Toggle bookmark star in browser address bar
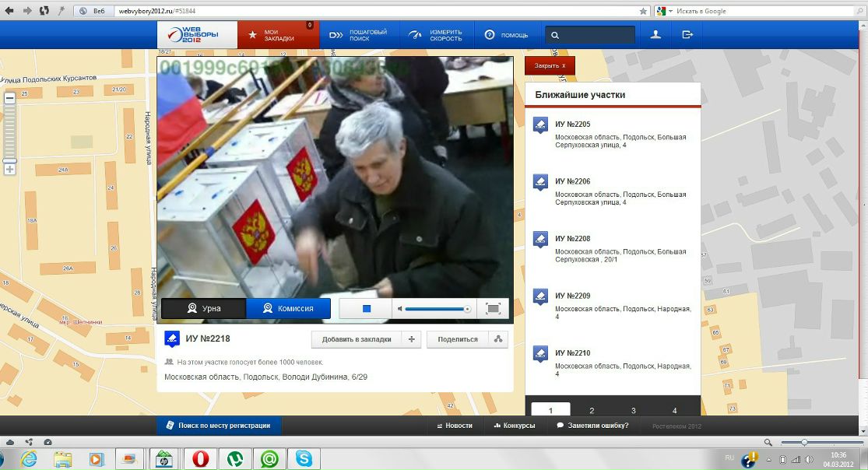Viewport: 868px width, 470px height. point(643,11)
